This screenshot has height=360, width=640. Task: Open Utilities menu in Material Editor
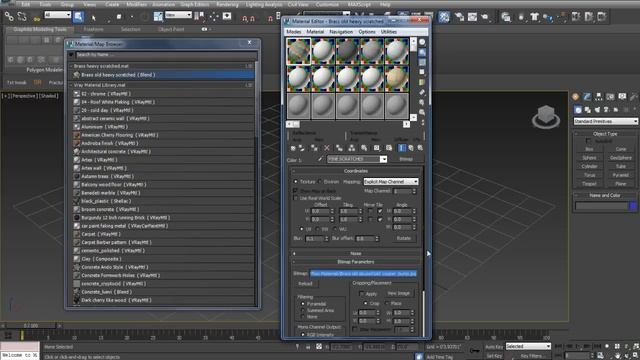(388, 31)
